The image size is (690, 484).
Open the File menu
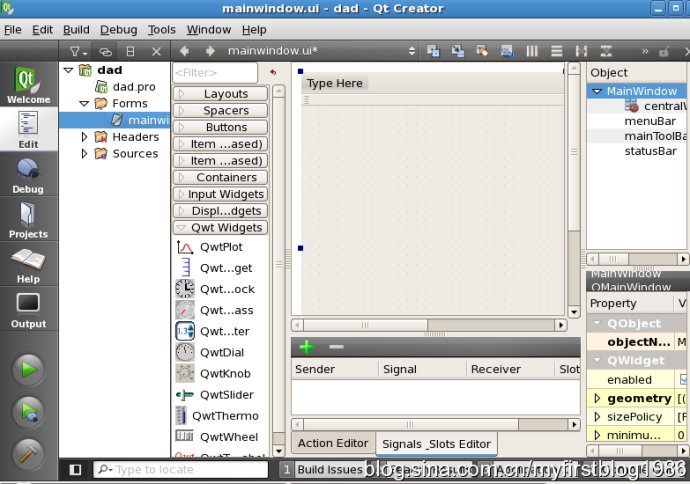[13, 29]
